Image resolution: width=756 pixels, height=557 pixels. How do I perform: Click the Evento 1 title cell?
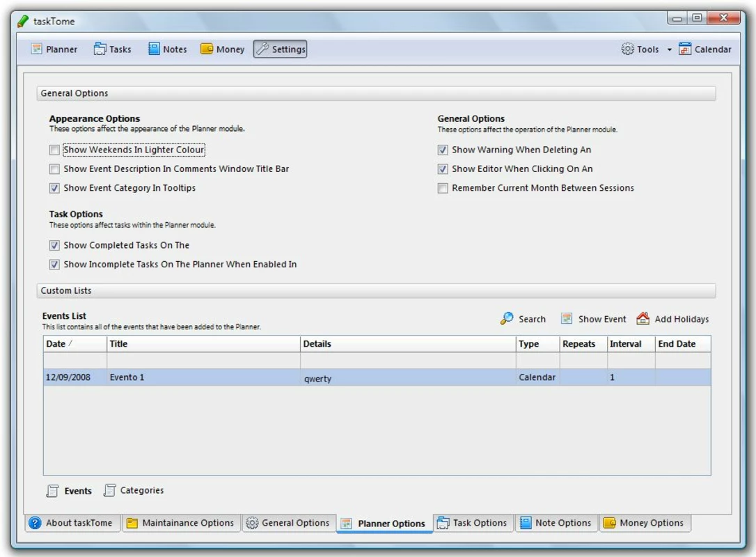pyautogui.click(x=203, y=377)
